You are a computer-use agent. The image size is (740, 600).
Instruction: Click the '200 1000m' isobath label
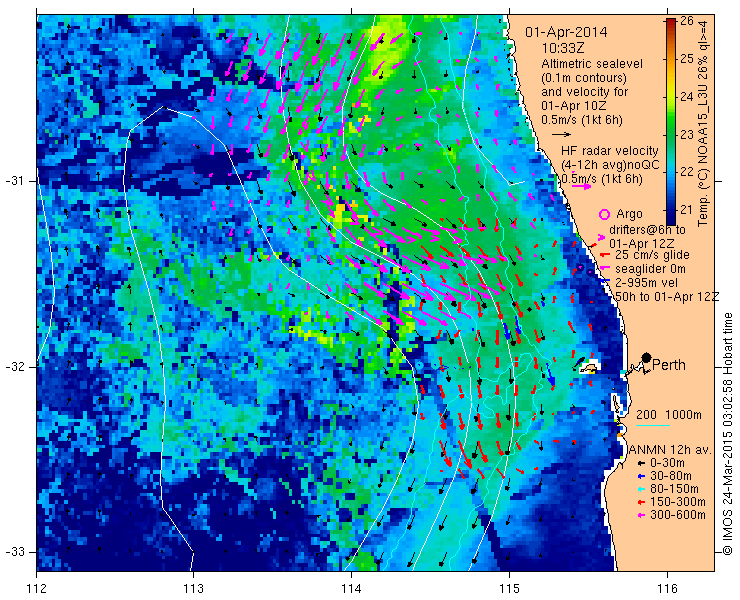click(x=669, y=415)
